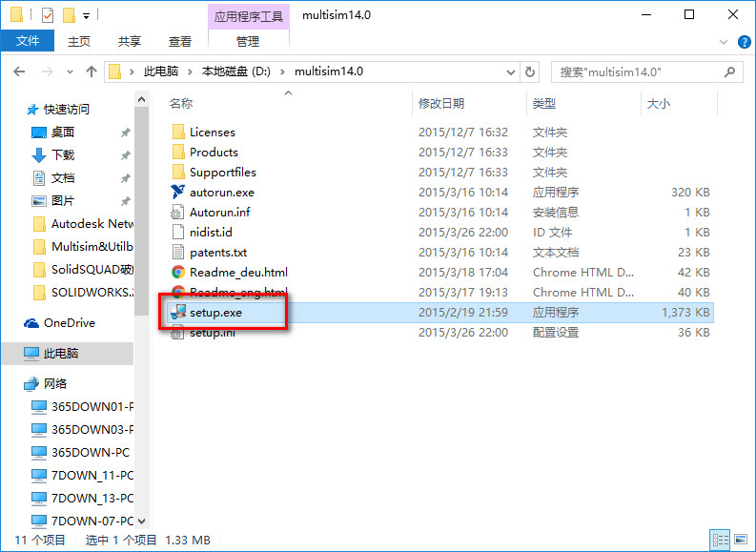Click the properties checkmark icon in title bar
The image size is (756, 552).
click(x=48, y=15)
